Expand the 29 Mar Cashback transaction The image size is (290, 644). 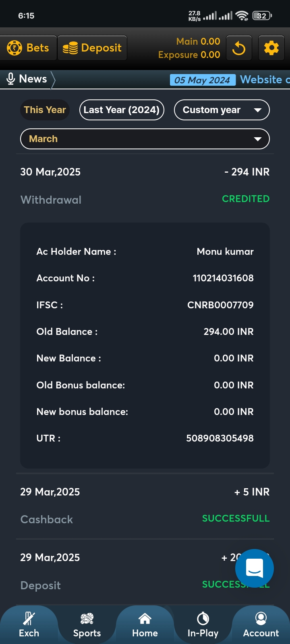(145, 505)
